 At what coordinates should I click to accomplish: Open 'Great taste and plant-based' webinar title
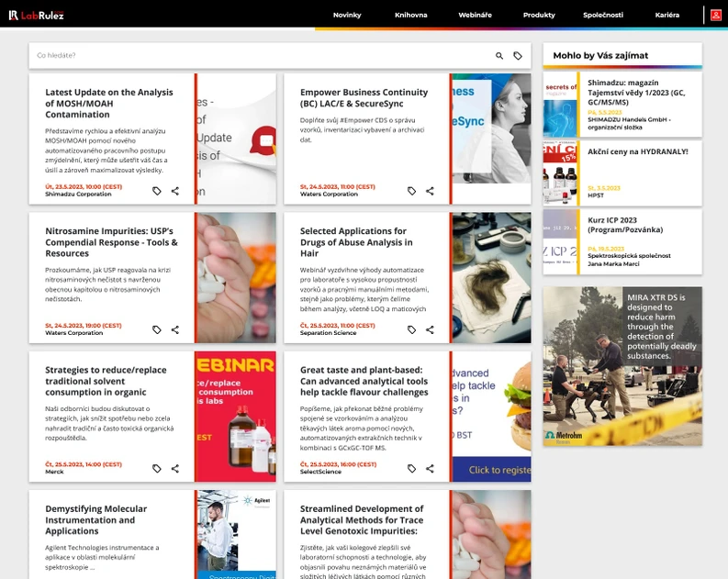[x=364, y=381]
